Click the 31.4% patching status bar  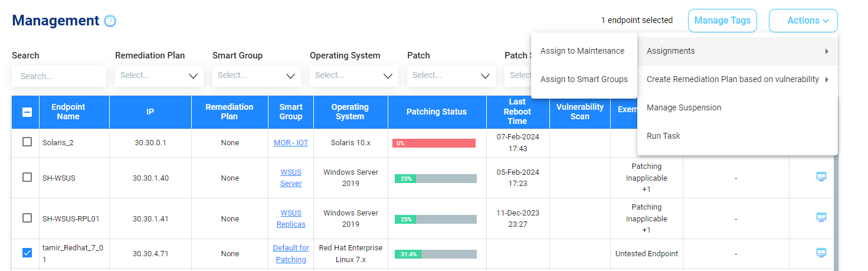pos(435,254)
